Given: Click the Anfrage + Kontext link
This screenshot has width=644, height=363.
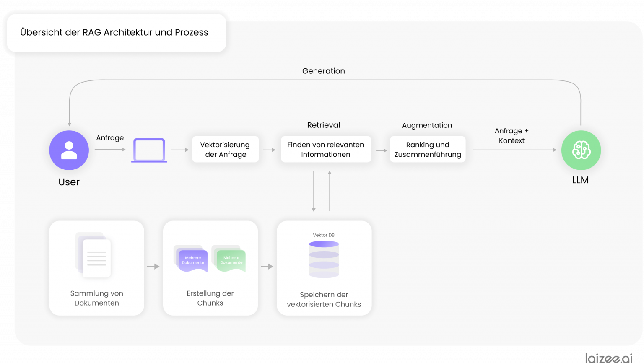Looking at the screenshot, I should click(512, 135).
